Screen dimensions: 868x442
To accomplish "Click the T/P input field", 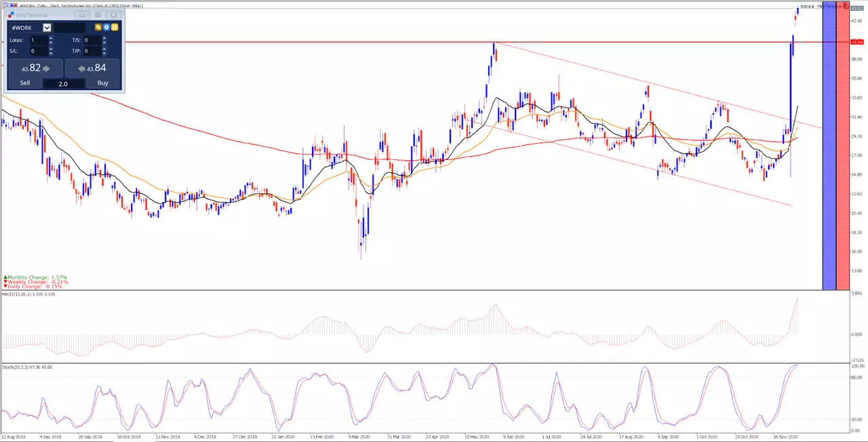I will click(93, 51).
